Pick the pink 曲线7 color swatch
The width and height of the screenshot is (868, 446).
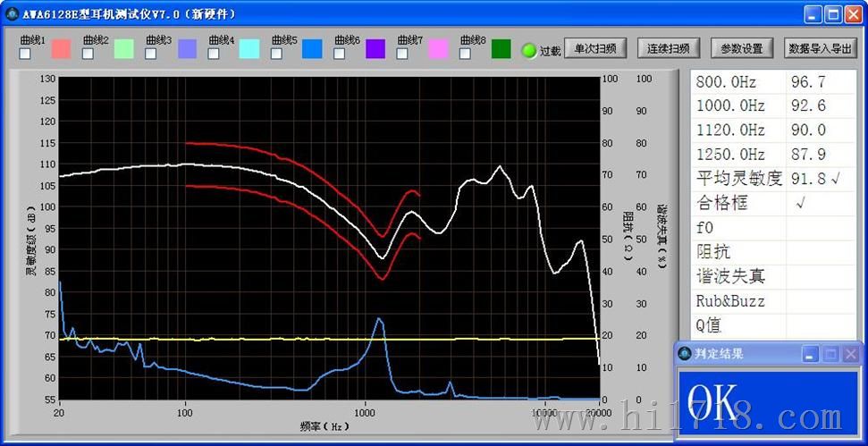coord(438,48)
